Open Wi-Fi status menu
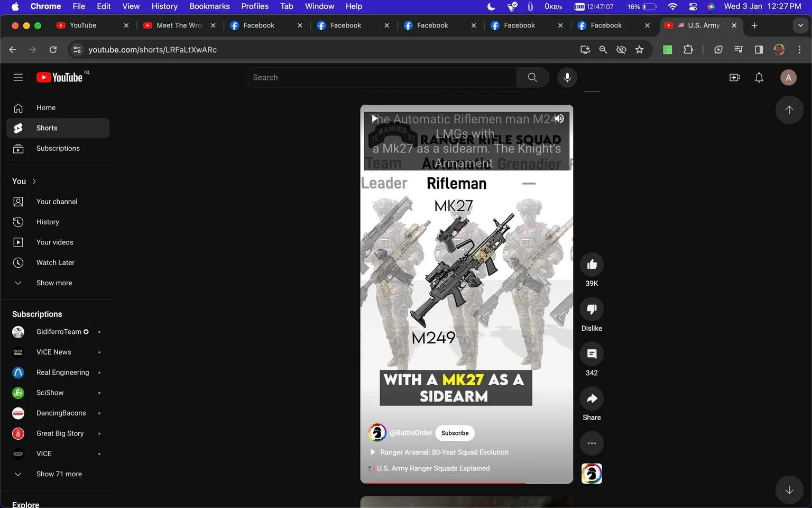Image resolution: width=812 pixels, height=508 pixels. (672, 6)
